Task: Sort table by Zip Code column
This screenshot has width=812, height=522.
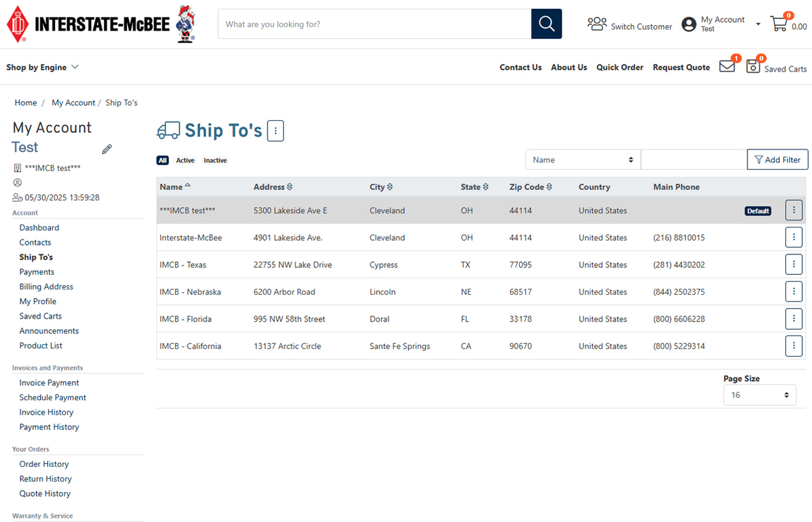Action: pos(531,187)
